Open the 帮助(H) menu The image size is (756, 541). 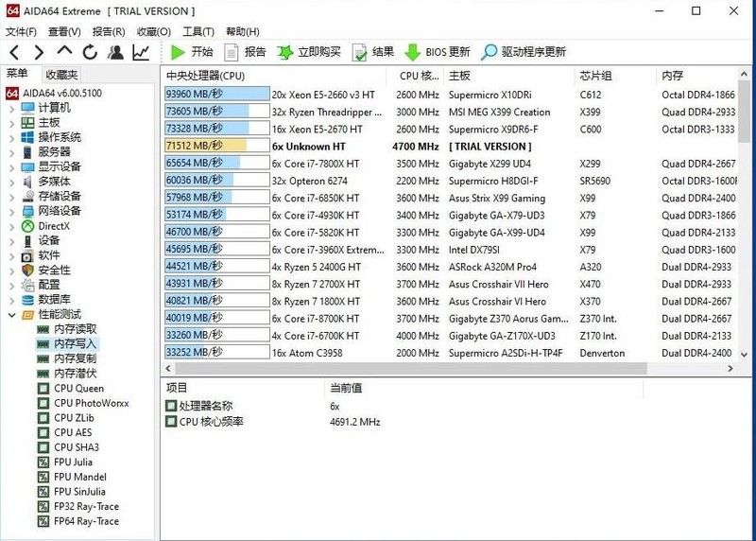tap(243, 32)
